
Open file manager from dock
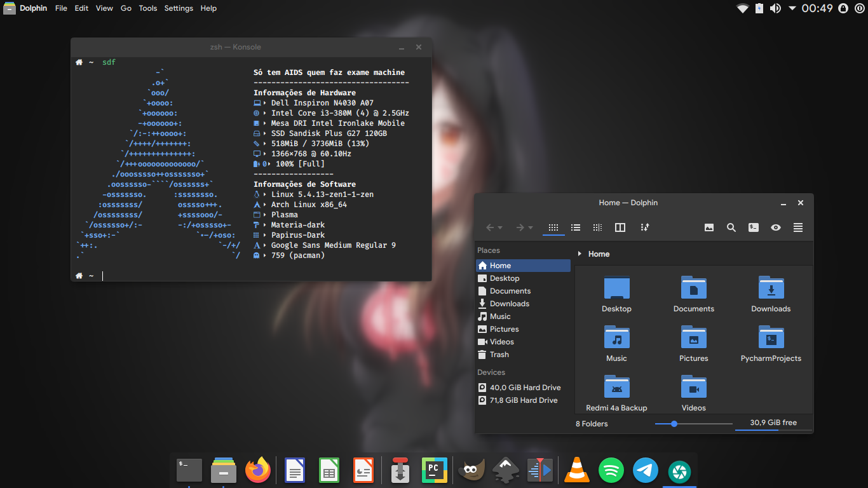click(224, 471)
